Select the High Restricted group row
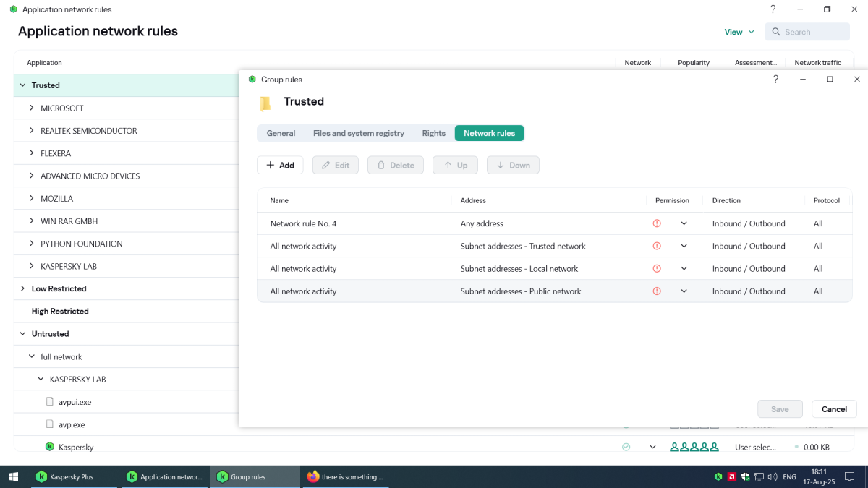Viewport: 868px width, 488px height. tap(126, 312)
